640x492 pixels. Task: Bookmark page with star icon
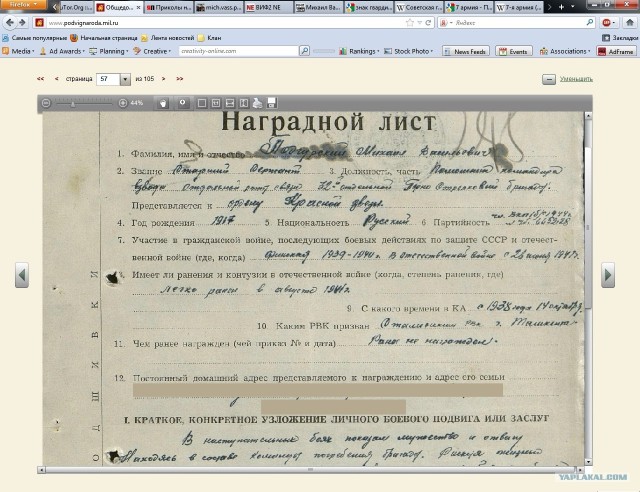pyautogui.click(x=410, y=23)
